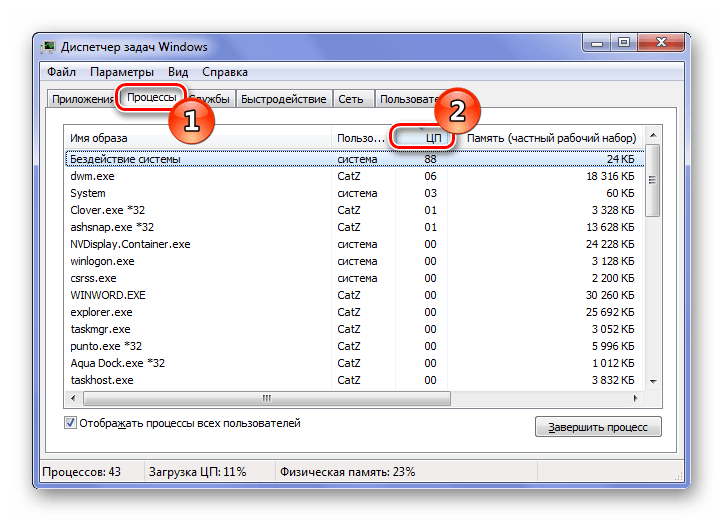
Task: Click the horizontal scrollbar right arrow
Action: [636, 398]
